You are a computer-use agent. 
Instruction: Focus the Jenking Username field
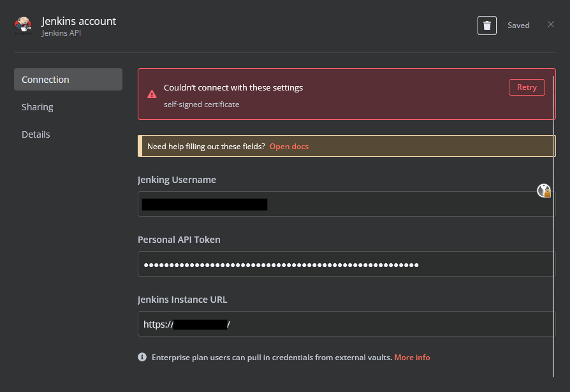[x=346, y=204]
